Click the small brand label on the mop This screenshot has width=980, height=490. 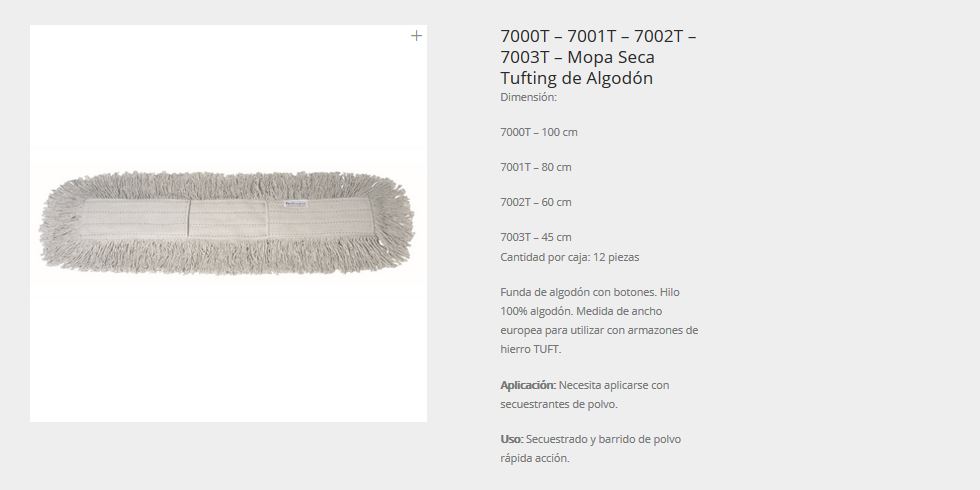pyautogui.click(x=295, y=204)
